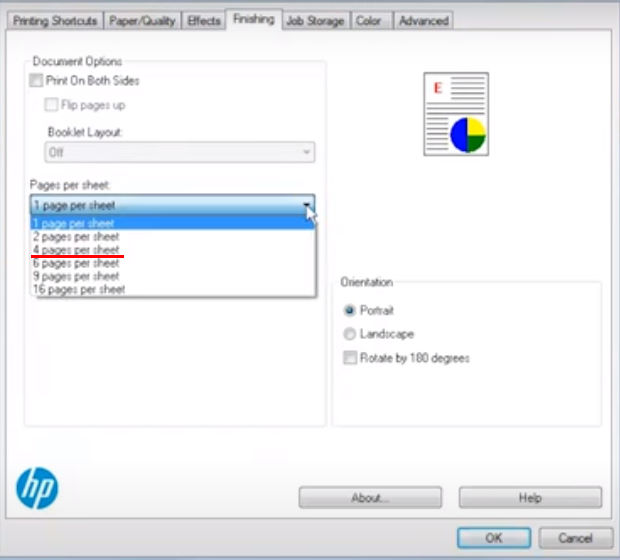Choose 4 pages per sheet option

(76, 250)
